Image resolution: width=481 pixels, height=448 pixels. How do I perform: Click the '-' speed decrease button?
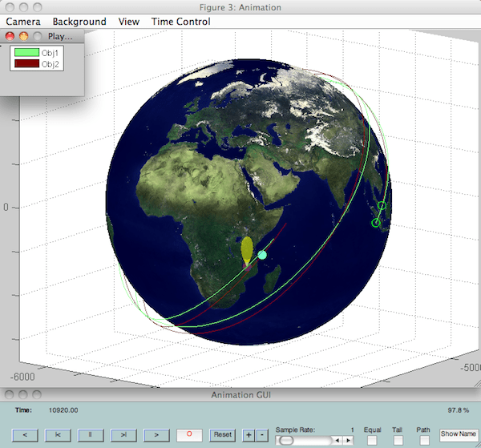262,435
